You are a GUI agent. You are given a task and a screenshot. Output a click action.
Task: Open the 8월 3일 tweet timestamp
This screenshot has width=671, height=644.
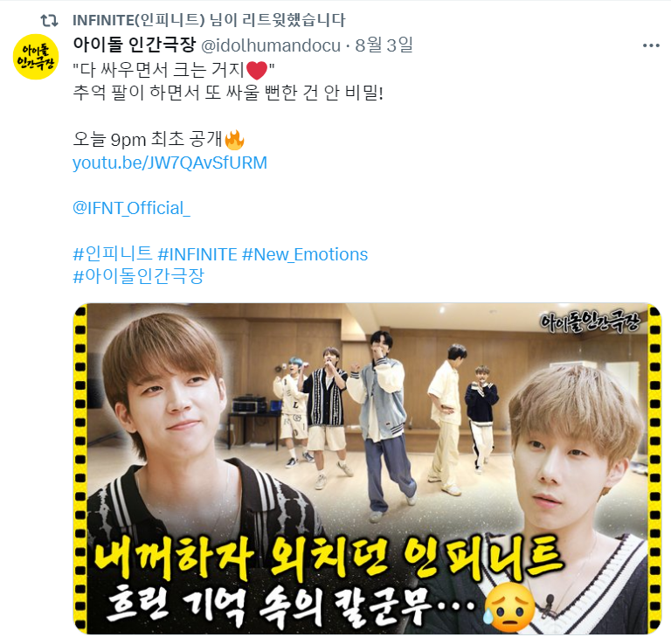tap(384, 45)
